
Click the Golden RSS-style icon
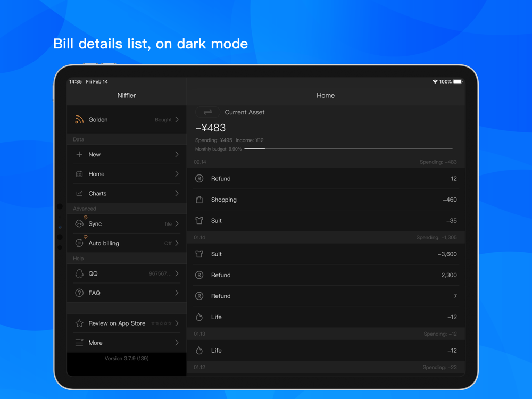tap(79, 119)
